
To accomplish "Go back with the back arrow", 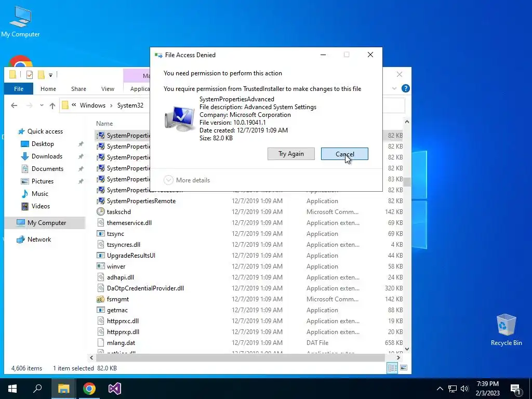I will [x=14, y=105].
